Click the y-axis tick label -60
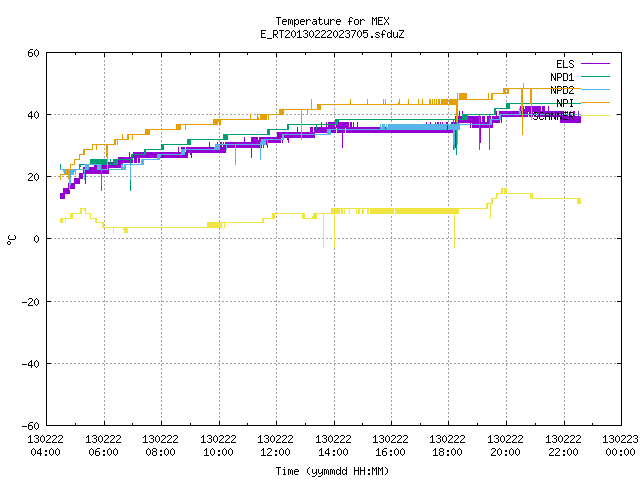Screen dimensions: 640x480 click(31, 426)
